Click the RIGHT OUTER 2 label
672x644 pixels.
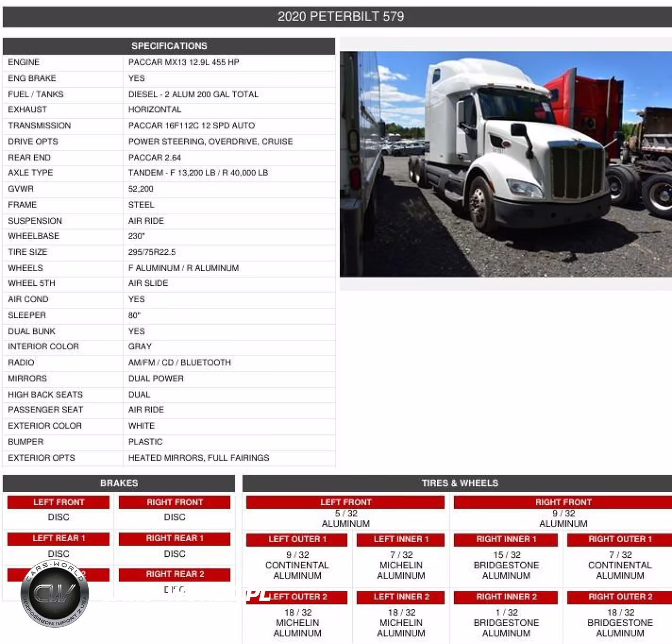point(619,598)
